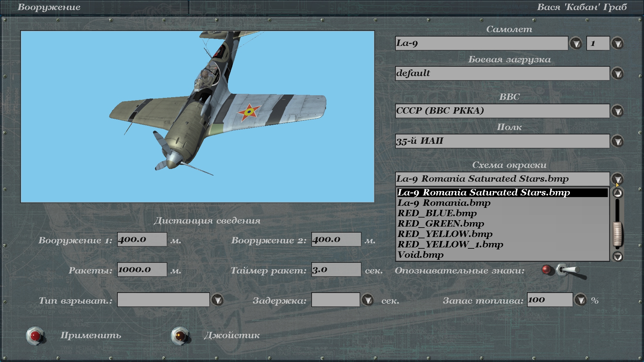Open the ВВС air force dropdown
644x362 pixels.
[x=618, y=111]
